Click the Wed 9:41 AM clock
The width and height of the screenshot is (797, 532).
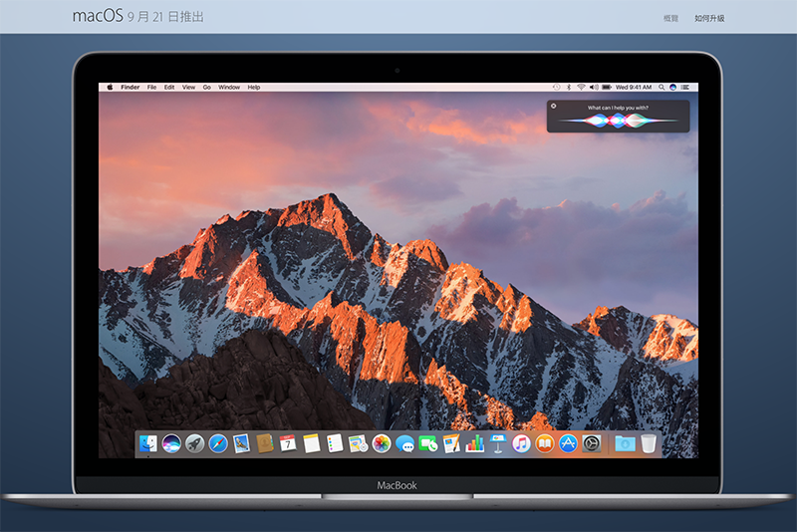(x=634, y=87)
